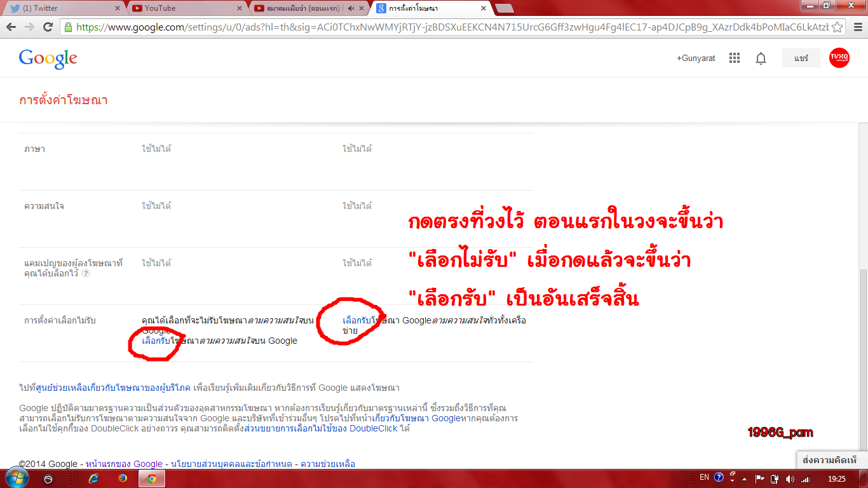Viewport: 868px width, 488px height.
Task: Open the Google apps grid
Action: (x=735, y=58)
